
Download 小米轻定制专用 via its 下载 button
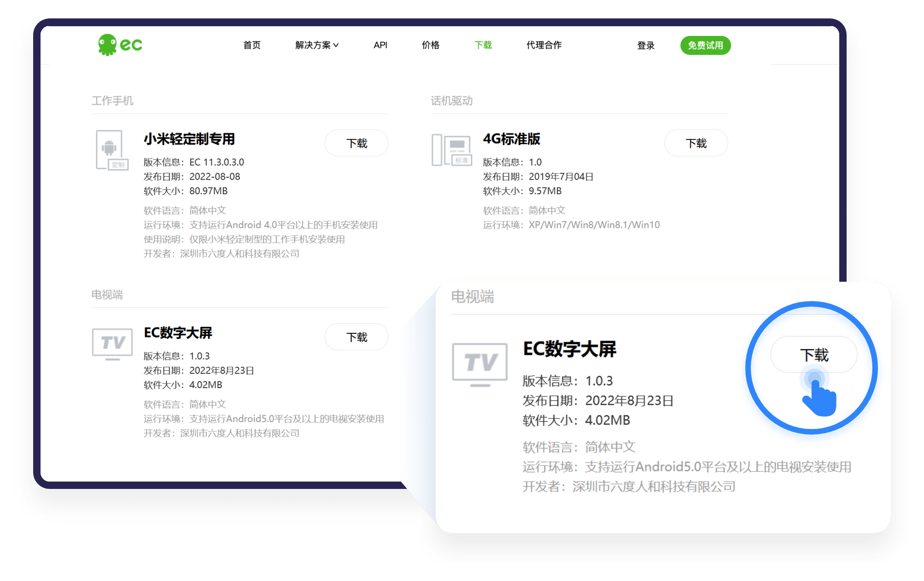[x=356, y=143]
